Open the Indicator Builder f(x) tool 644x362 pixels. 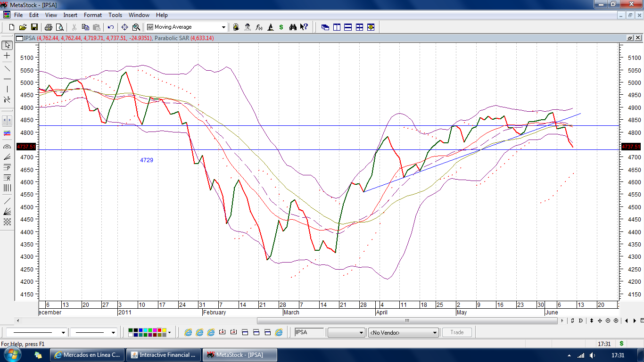259,27
